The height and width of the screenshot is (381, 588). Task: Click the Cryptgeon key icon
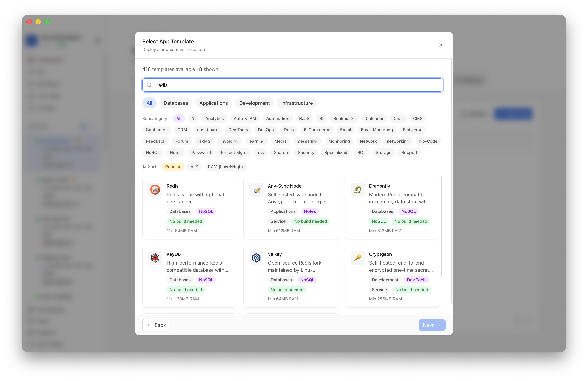pyautogui.click(x=358, y=258)
